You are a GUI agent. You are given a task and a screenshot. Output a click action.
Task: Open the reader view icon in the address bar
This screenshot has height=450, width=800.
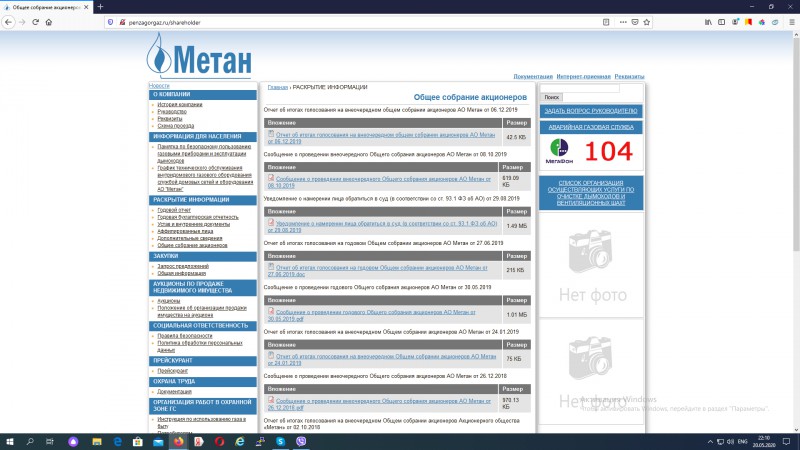(606, 22)
